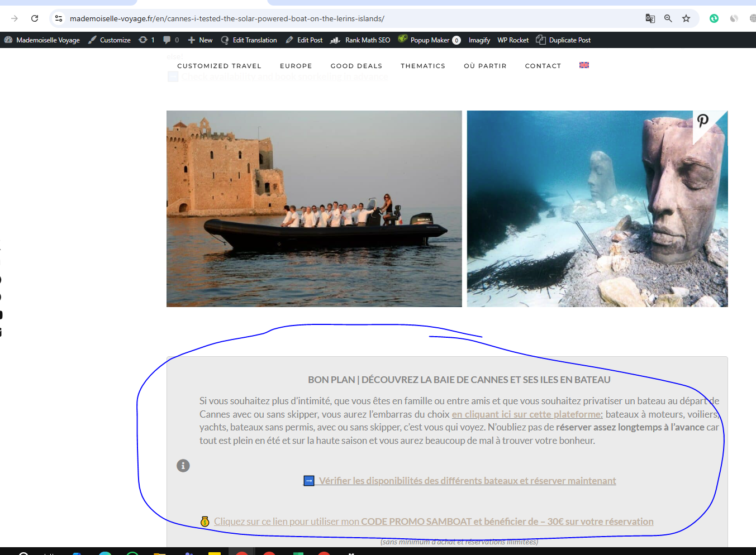Open the Thematics nav menu
Screen dimensions: 756x555
point(423,66)
